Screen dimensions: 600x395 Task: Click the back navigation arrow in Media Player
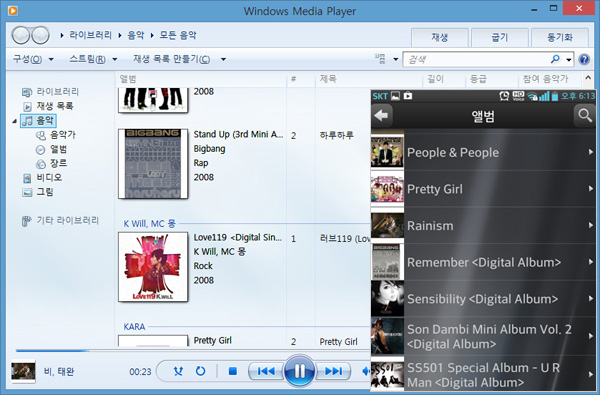click(x=21, y=36)
